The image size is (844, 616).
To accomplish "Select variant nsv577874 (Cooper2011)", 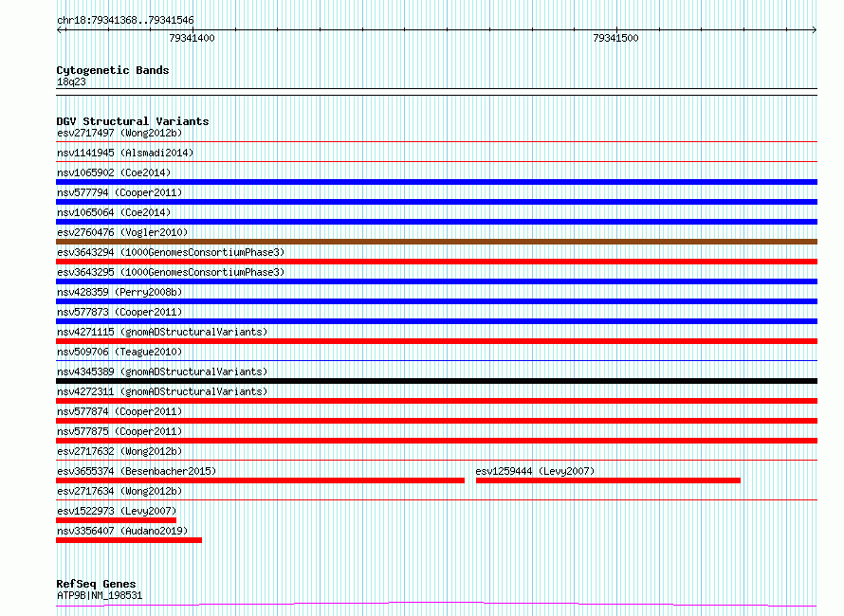I will [x=119, y=411].
